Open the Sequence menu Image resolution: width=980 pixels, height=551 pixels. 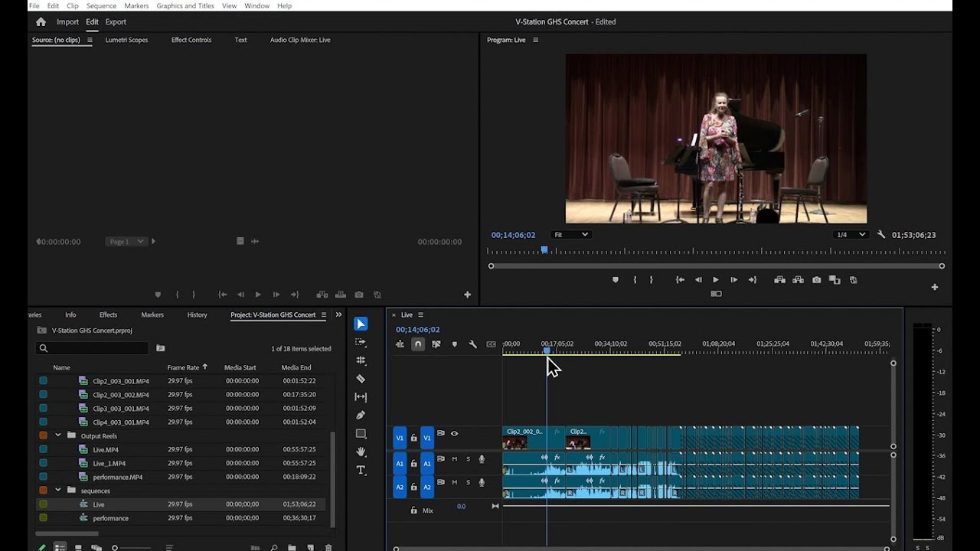click(x=101, y=5)
